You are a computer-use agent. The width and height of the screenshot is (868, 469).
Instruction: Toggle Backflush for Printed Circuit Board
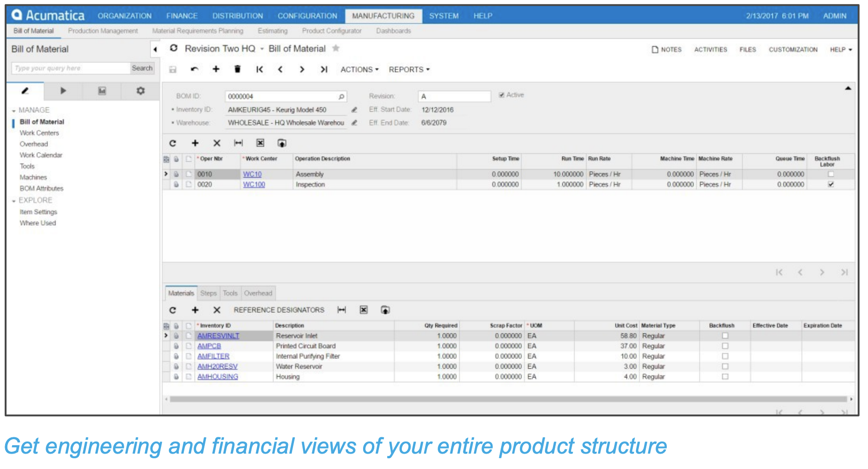(x=725, y=346)
